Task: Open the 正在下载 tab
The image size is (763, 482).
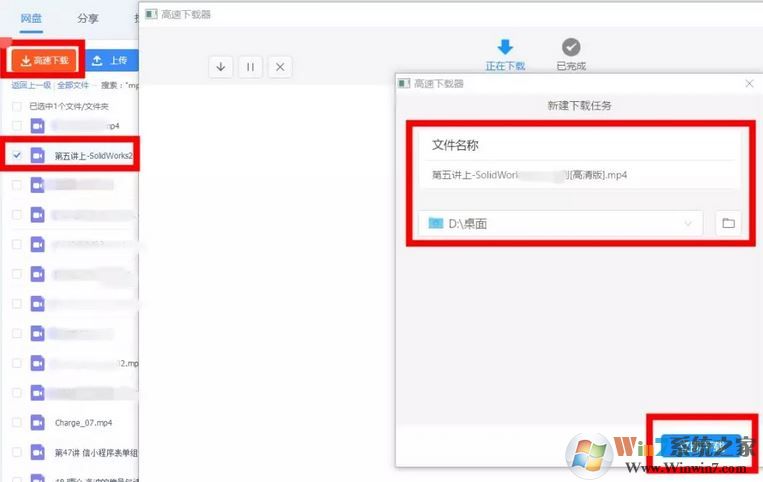Action: [x=505, y=55]
